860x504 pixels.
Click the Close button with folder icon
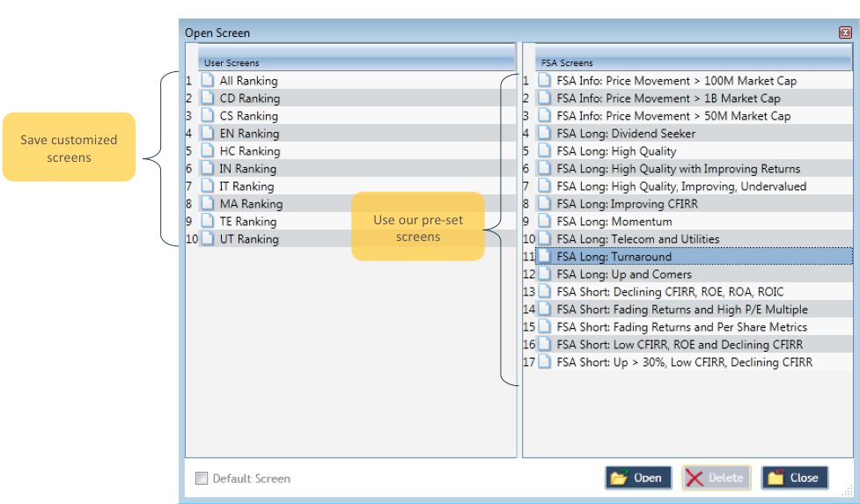click(795, 478)
